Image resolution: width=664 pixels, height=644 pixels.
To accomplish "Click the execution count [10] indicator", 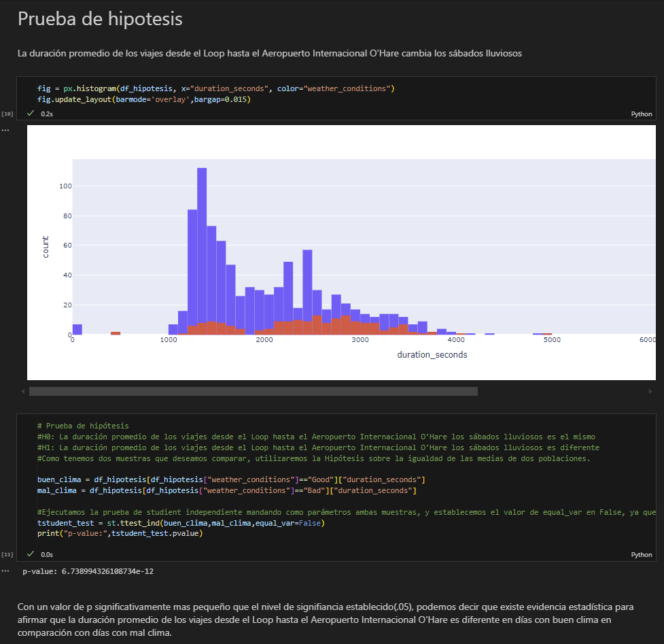I will click(7, 114).
